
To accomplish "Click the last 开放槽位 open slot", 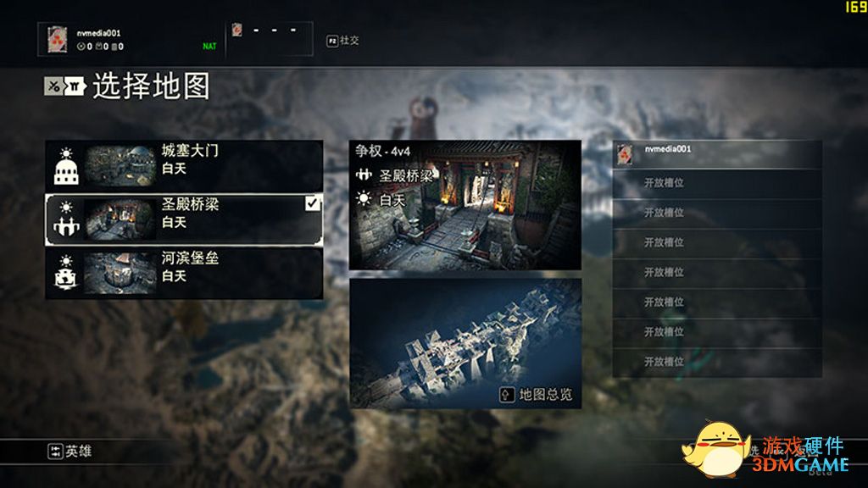I will (x=717, y=363).
